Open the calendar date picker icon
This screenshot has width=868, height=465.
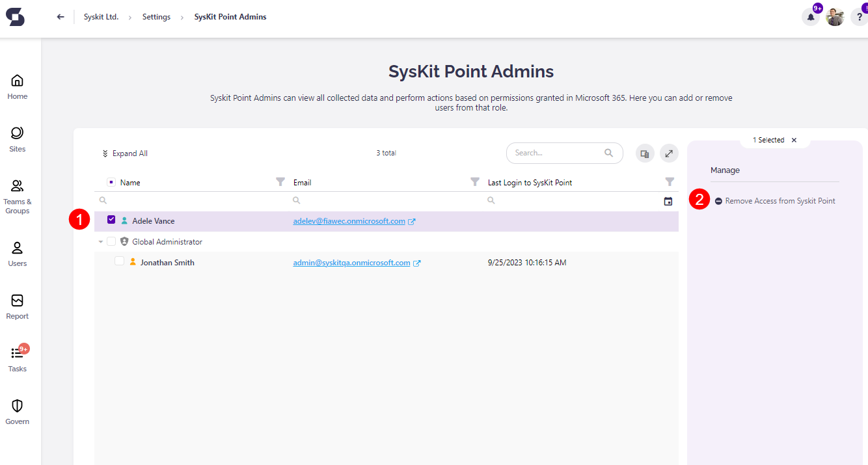point(668,202)
